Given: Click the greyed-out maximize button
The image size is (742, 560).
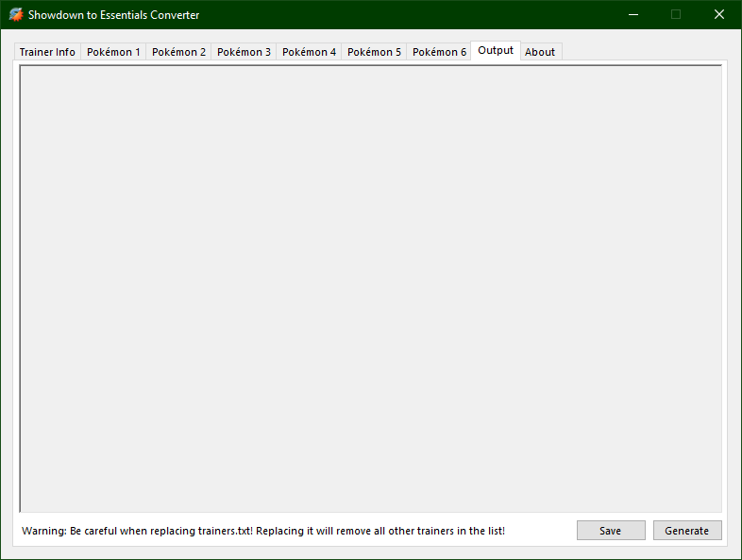Looking at the screenshot, I should point(676,15).
